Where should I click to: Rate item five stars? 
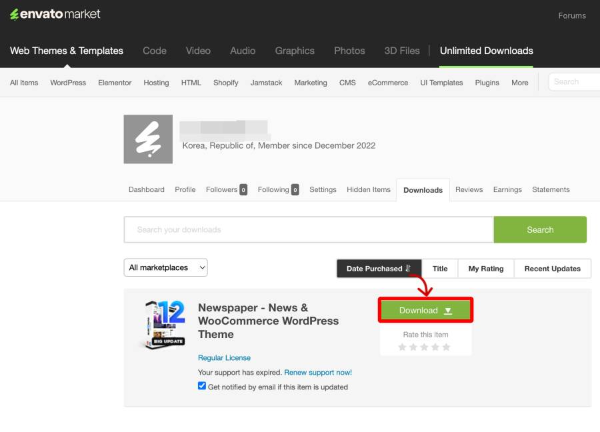(x=447, y=347)
